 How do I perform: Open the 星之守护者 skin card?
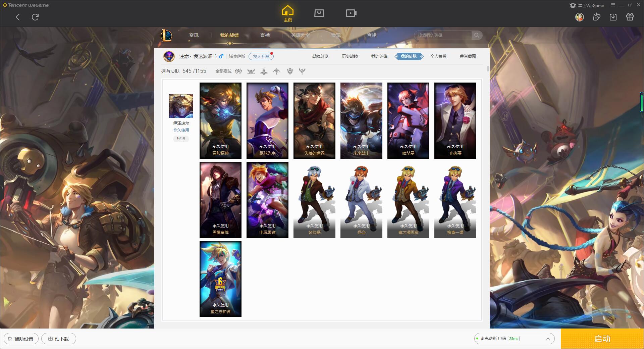[x=220, y=279]
